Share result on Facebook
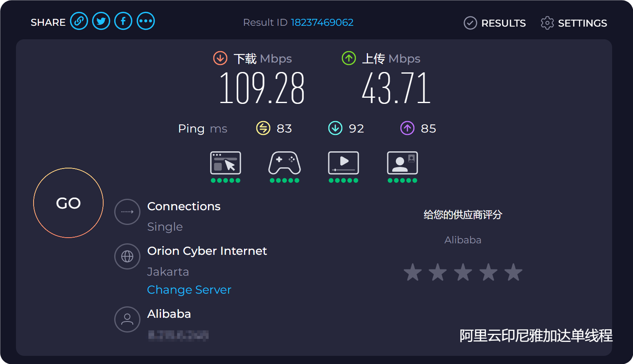The width and height of the screenshot is (633, 364). (x=123, y=21)
